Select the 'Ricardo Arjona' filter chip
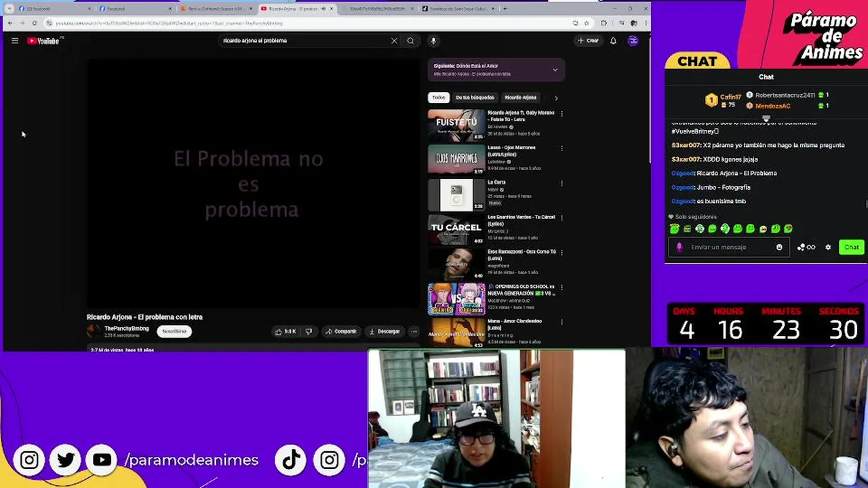This screenshot has height=488, width=868. [x=520, y=98]
